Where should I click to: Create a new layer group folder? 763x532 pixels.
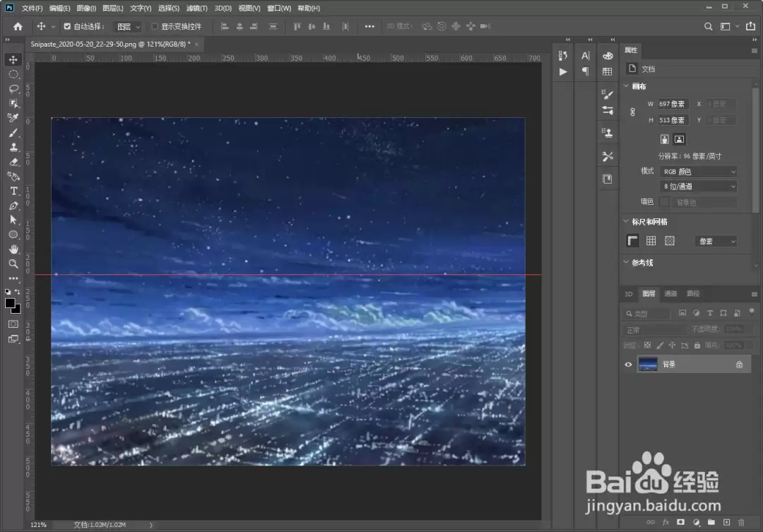tap(711, 522)
